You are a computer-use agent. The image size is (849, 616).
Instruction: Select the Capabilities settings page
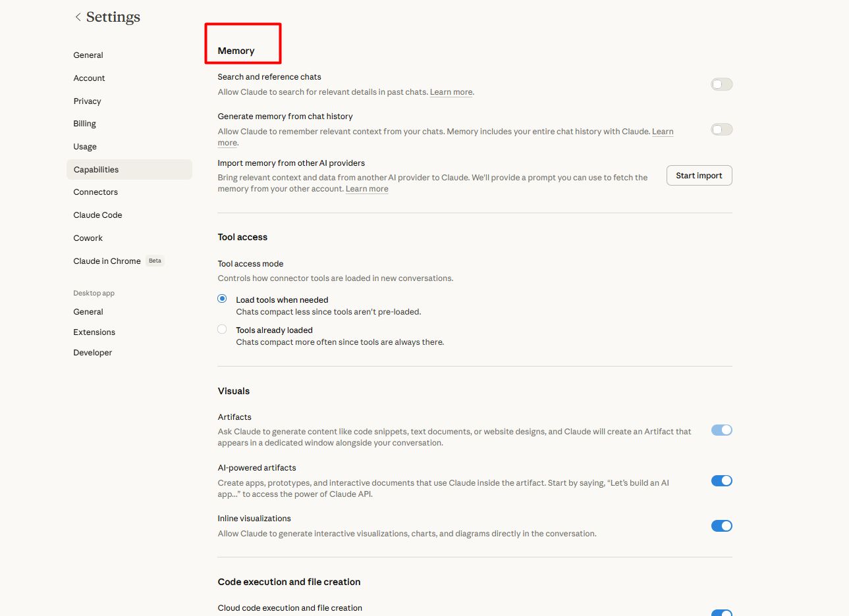tap(129, 169)
